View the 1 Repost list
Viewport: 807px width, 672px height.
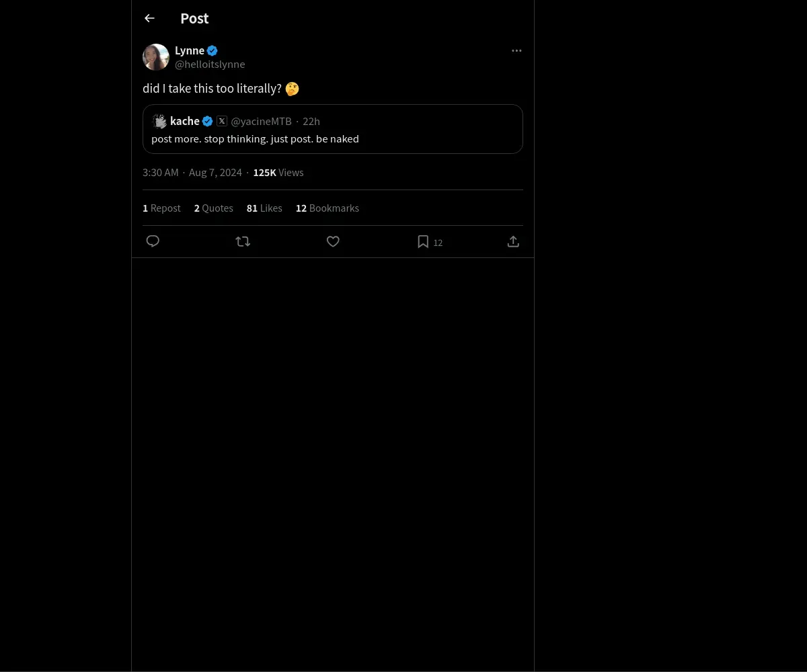(x=161, y=208)
